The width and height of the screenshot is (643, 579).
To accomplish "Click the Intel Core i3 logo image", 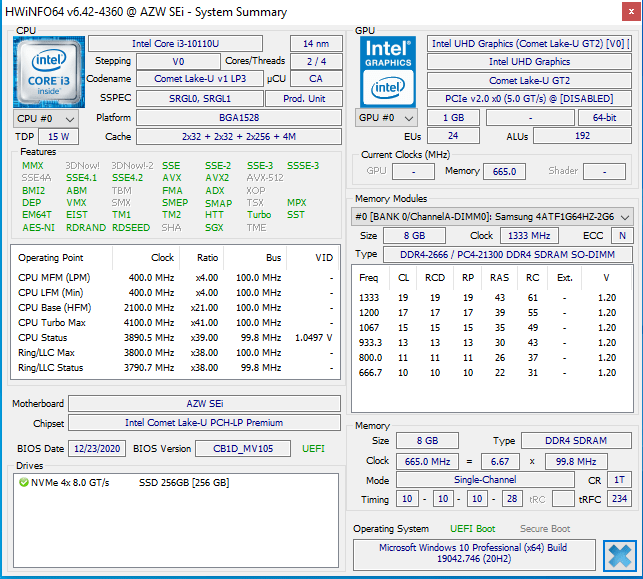I will pyautogui.click(x=49, y=72).
